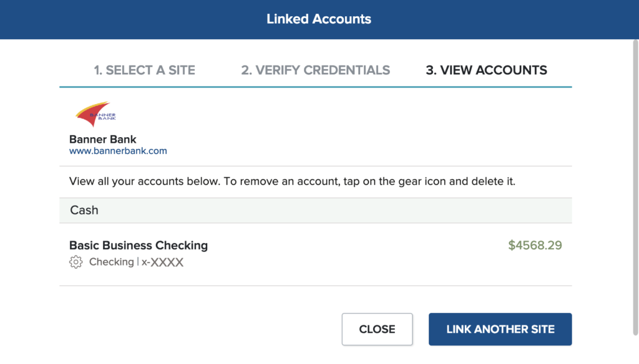Click the Banner Bank sail logo
Screen dimensions: 639x364
(x=95, y=114)
